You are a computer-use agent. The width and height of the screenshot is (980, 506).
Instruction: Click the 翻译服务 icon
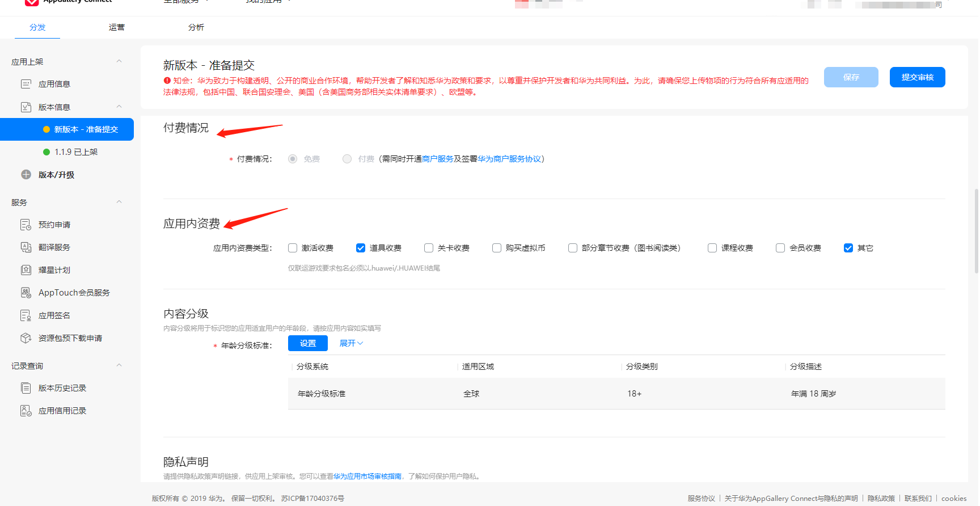pos(26,247)
